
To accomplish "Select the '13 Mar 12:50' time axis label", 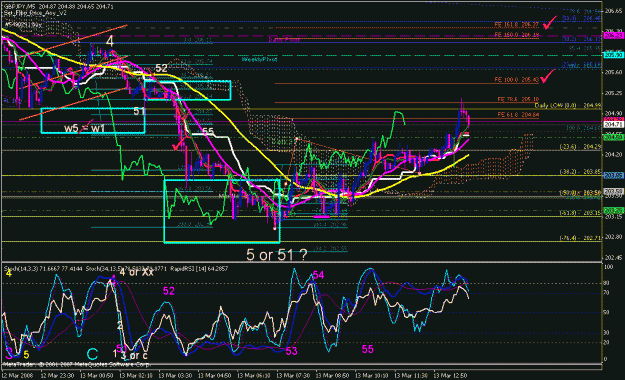I will (x=450, y=376).
